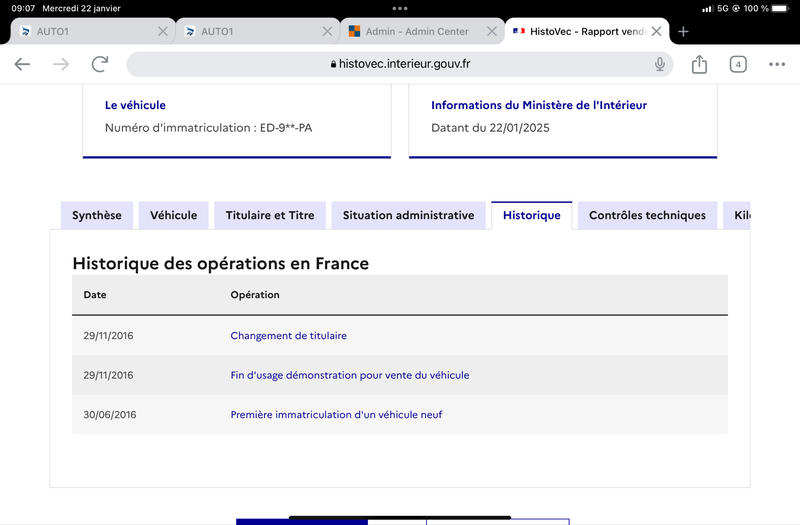The image size is (800, 525).
Task: Close the first AUTO1 tab
Action: (x=163, y=32)
